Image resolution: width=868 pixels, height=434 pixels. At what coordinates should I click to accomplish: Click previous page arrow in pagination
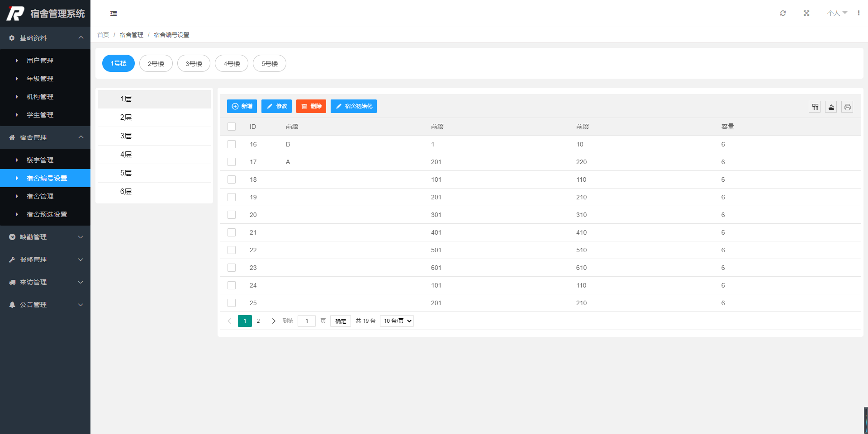point(229,321)
